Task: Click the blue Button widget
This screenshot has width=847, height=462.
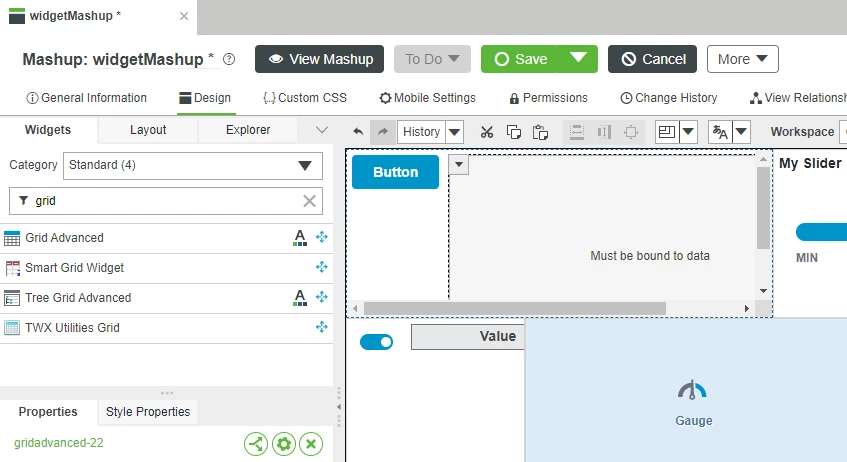Action: (x=395, y=172)
